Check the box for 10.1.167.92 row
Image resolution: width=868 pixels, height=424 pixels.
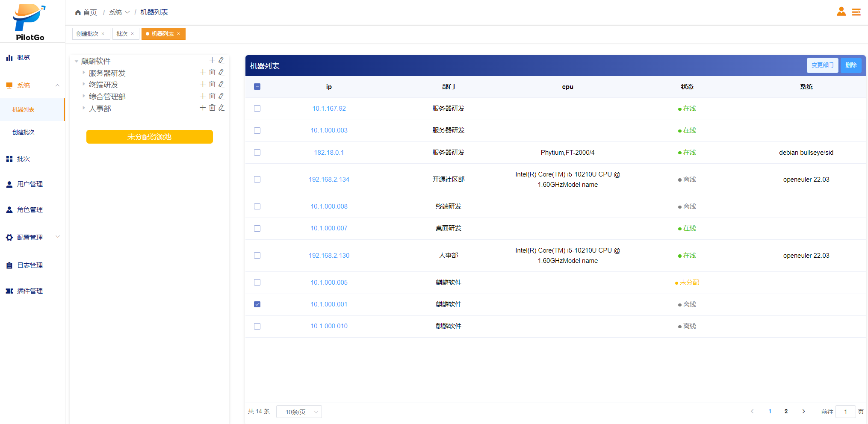[x=257, y=109]
